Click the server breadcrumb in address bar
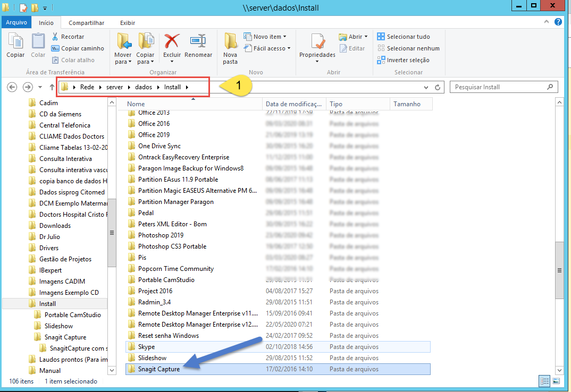The width and height of the screenshot is (571, 392). tap(115, 87)
